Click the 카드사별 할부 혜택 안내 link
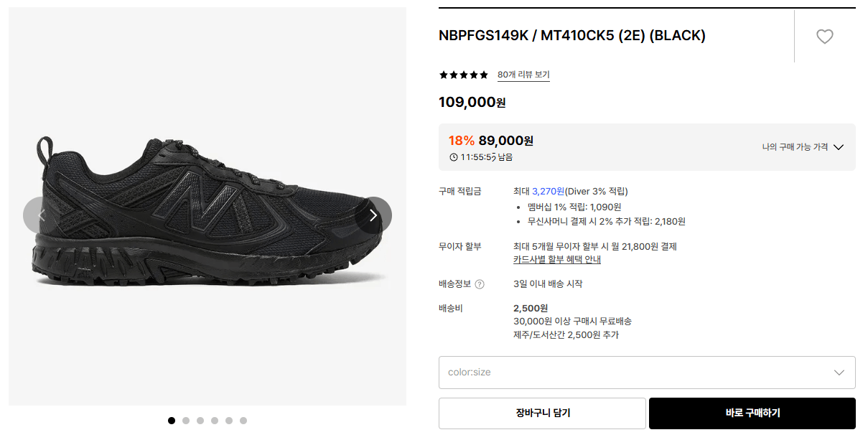 [558, 259]
